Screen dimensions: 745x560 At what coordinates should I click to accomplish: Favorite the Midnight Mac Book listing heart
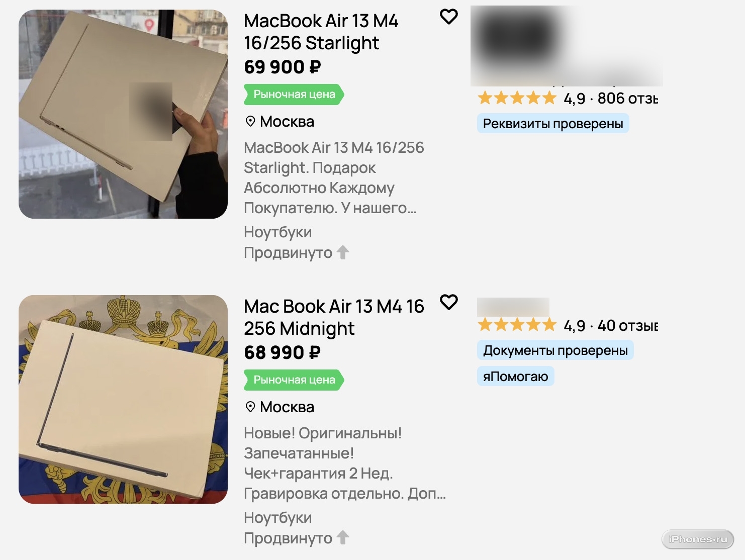point(448,302)
